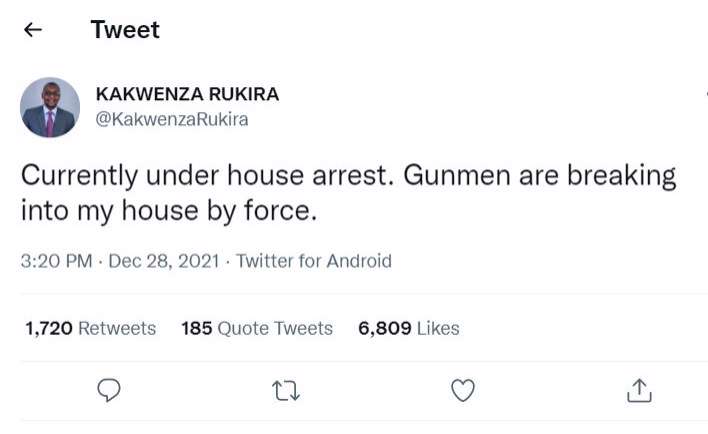Image resolution: width=708 pixels, height=434 pixels.
Task: Click the word 'Gunmen' in the tweet
Action: (x=449, y=178)
